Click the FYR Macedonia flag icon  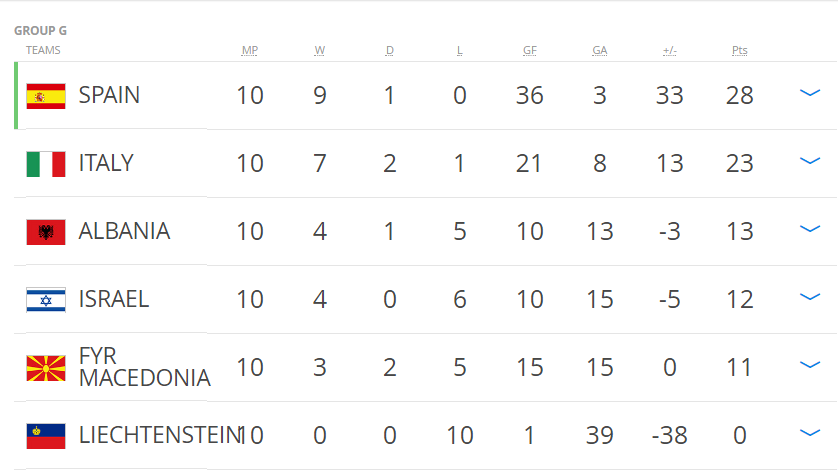46,368
